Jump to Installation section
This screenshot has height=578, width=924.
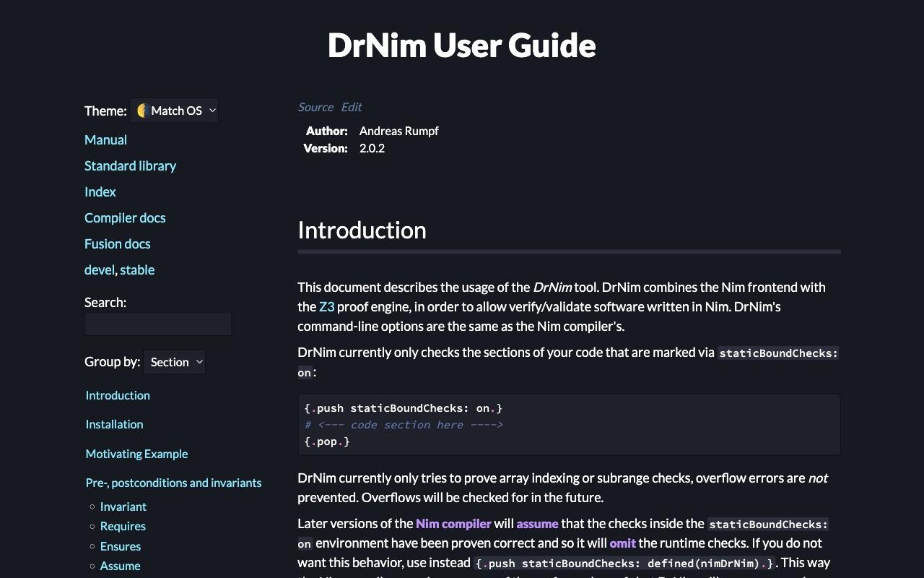pyautogui.click(x=114, y=424)
